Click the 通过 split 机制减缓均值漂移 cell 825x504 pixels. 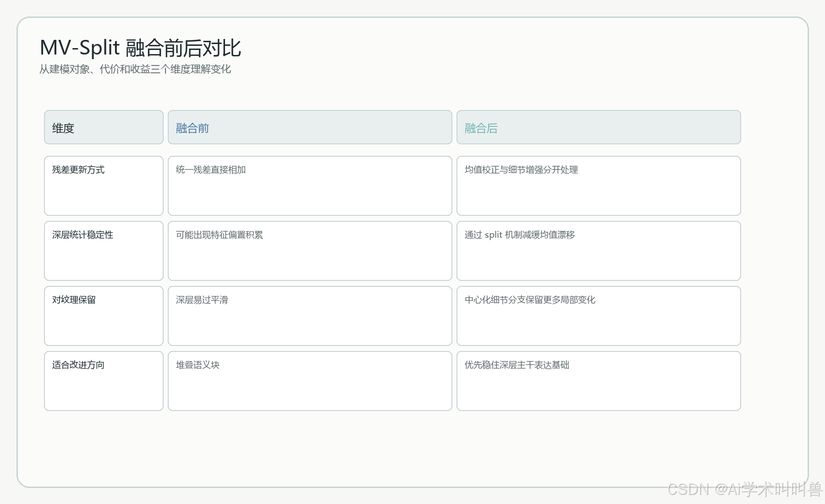(599, 251)
